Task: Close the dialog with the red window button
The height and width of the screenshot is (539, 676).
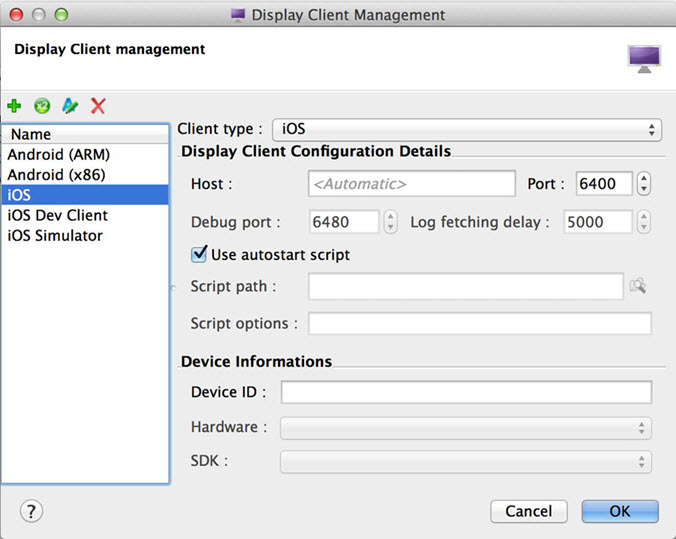Action: (16, 15)
